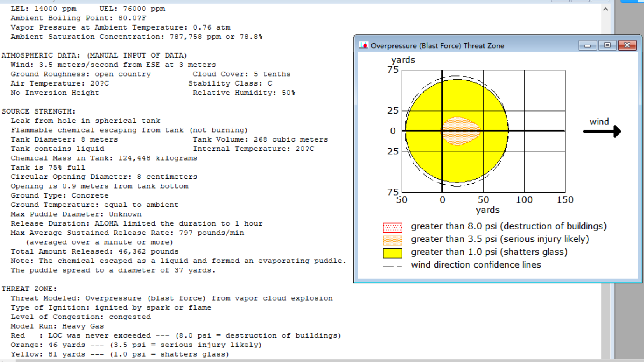Click 'greater than 8.0 psi (destruction of buildings)' legend text

point(509,226)
